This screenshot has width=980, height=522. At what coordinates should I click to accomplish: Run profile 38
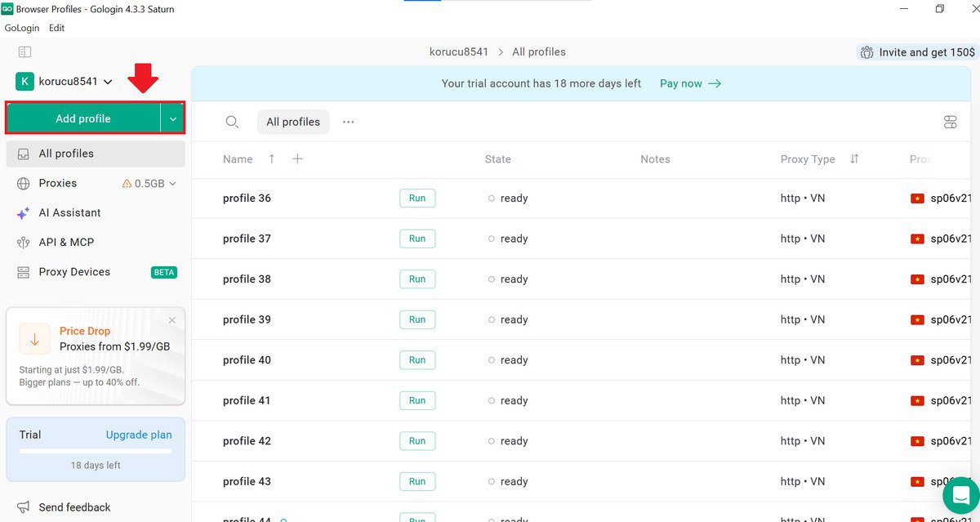[417, 279]
